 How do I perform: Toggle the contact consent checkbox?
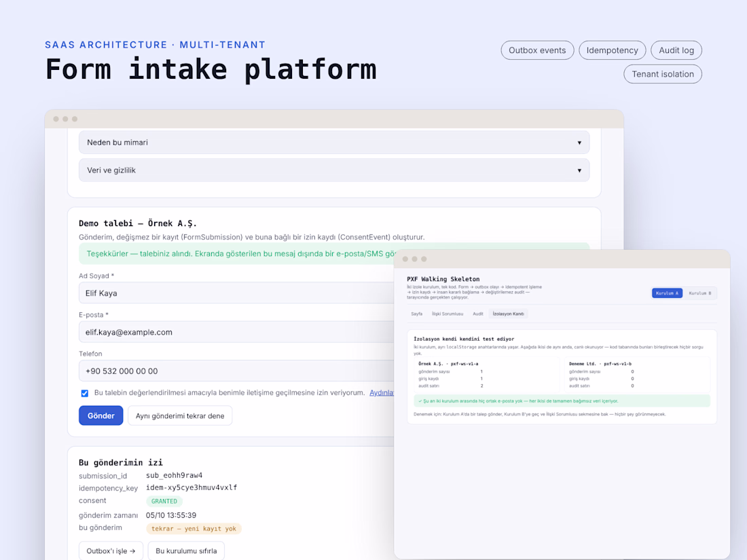[x=85, y=393]
